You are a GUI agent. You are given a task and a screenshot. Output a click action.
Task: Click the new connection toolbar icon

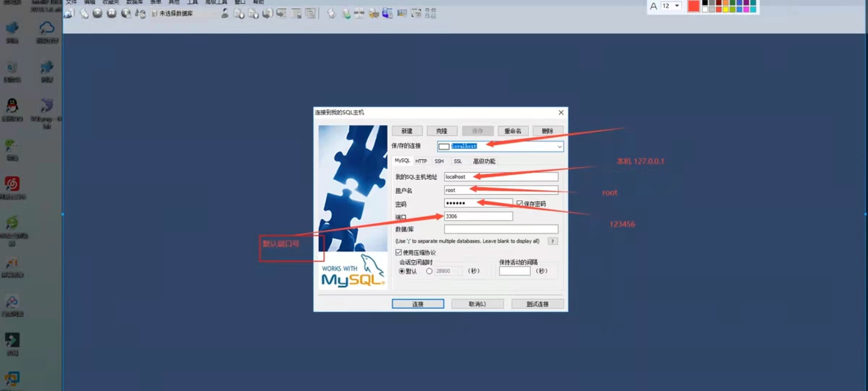pos(69,14)
